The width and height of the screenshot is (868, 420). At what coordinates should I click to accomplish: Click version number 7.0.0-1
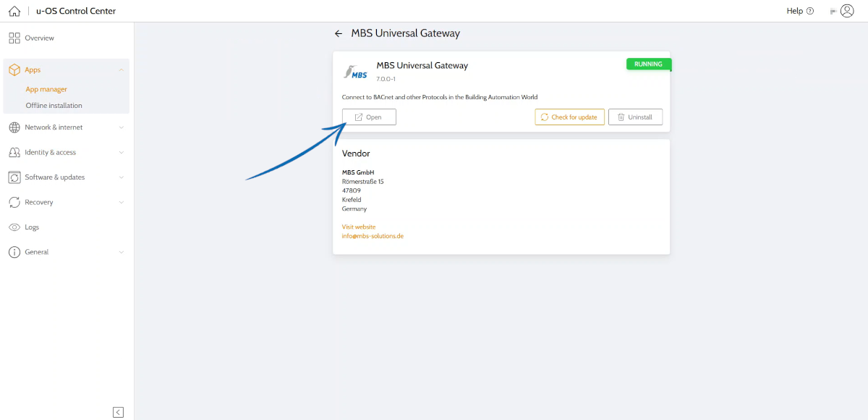pos(386,79)
